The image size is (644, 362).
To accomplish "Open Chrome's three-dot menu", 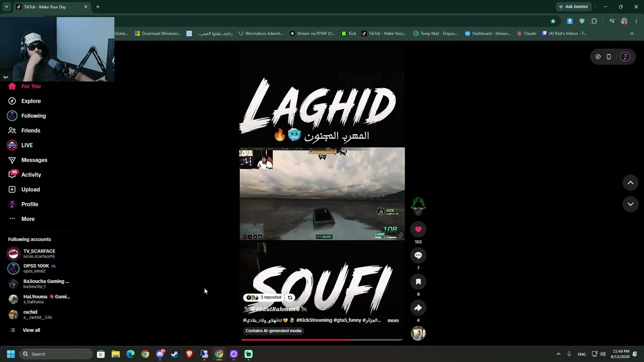I will (636, 21).
